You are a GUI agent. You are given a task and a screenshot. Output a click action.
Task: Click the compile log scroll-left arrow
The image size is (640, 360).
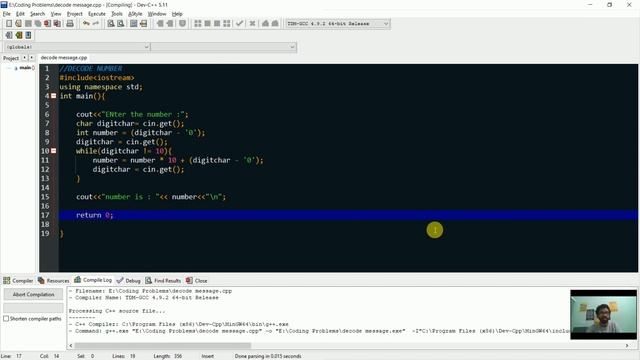tap(71, 345)
